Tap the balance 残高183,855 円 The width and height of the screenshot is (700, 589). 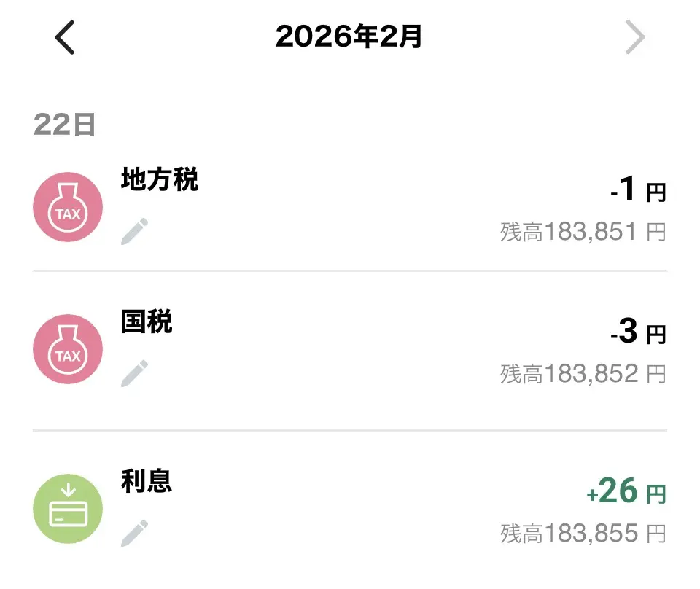click(583, 534)
